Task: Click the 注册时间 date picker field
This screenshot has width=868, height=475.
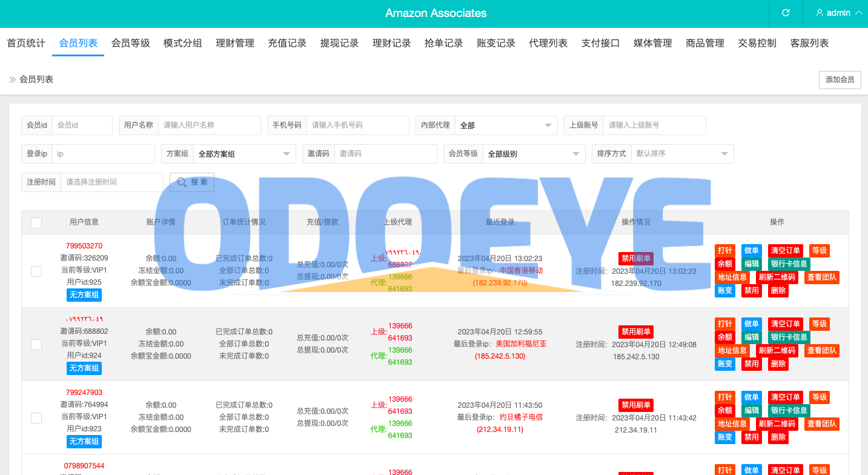Action: pyautogui.click(x=111, y=182)
